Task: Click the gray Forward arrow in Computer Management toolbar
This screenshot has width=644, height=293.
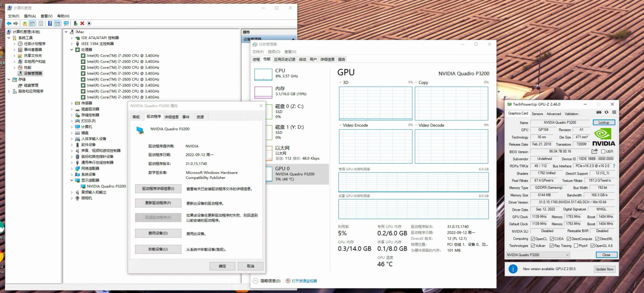Action: [16, 23]
